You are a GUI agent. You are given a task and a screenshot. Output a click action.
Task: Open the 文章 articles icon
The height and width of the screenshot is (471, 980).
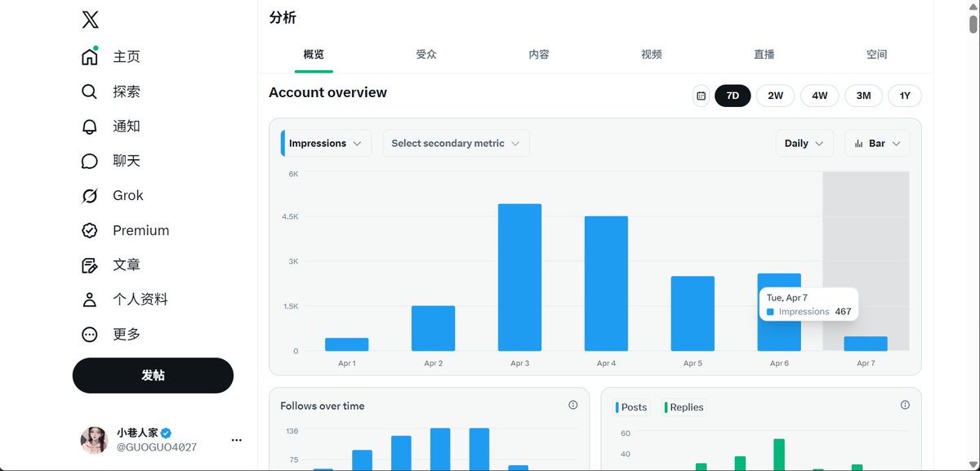[90, 264]
